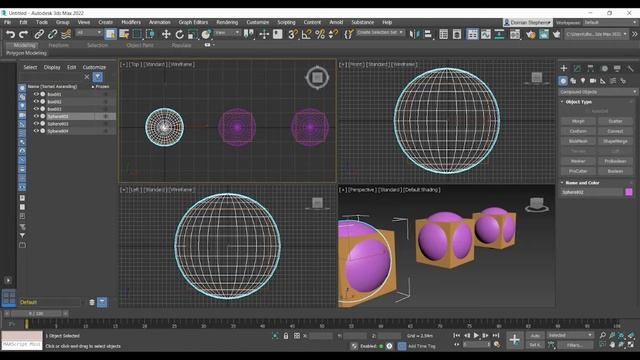Open the Modifiers menu
Viewport: 640px width, 360px height.
(131, 22)
